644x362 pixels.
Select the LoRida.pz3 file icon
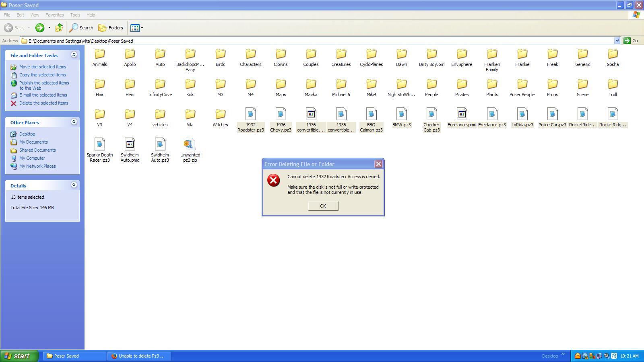click(522, 114)
